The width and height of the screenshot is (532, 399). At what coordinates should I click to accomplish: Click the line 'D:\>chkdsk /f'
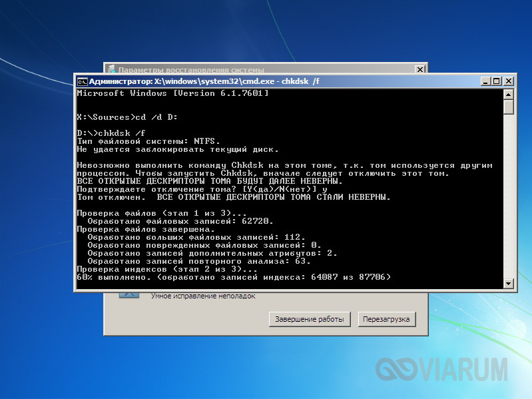111,133
